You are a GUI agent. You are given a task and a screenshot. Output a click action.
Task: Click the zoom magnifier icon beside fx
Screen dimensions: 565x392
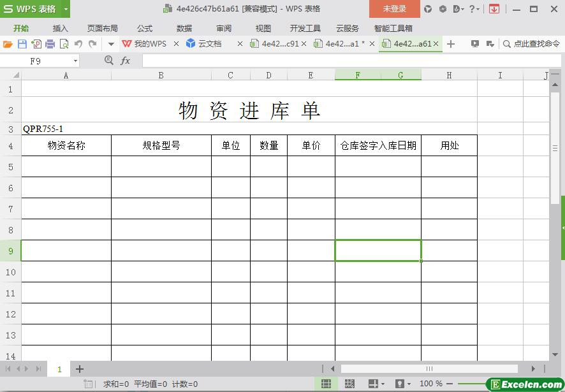(109, 60)
